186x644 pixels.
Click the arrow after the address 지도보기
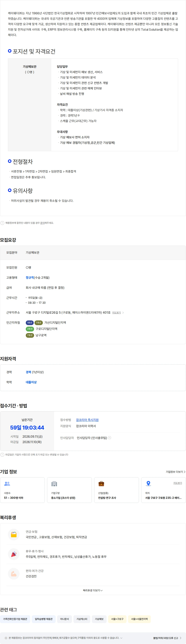123,312
